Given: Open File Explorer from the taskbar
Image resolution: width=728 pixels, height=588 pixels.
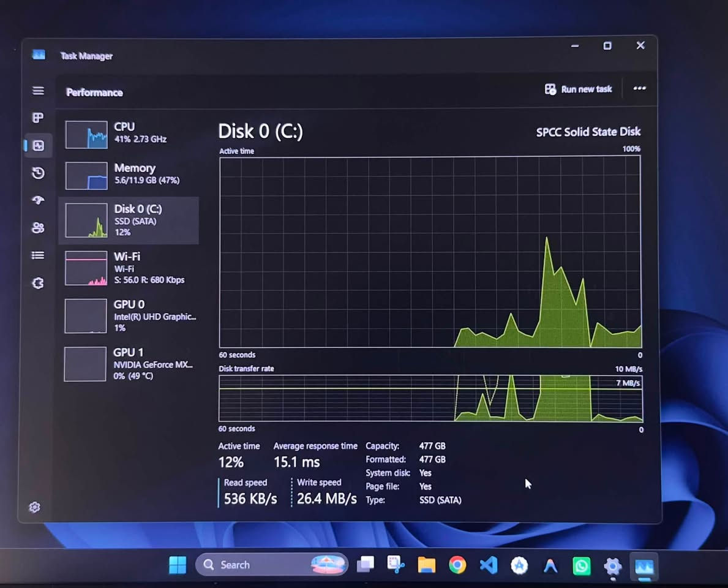Looking at the screenshot, I should [x=426, y=565].
